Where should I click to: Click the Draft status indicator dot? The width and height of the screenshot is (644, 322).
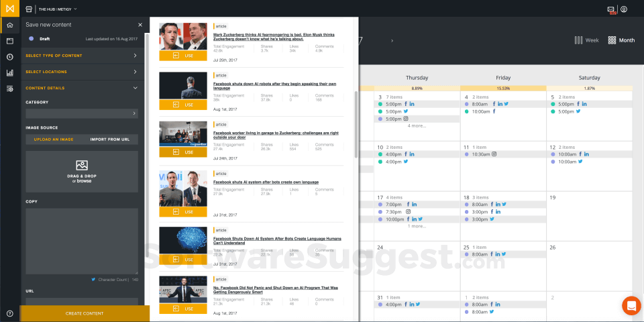click(x=32, y=39)
